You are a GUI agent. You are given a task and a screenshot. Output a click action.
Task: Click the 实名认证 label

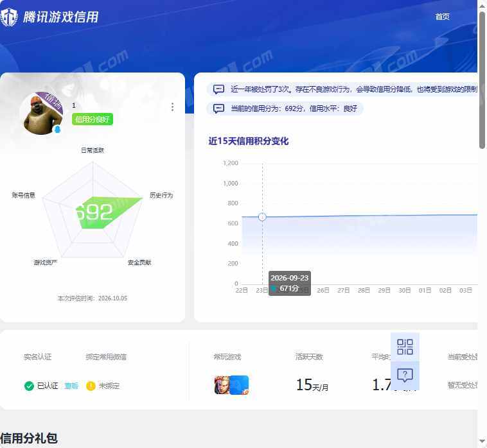[x=37, y=357]
